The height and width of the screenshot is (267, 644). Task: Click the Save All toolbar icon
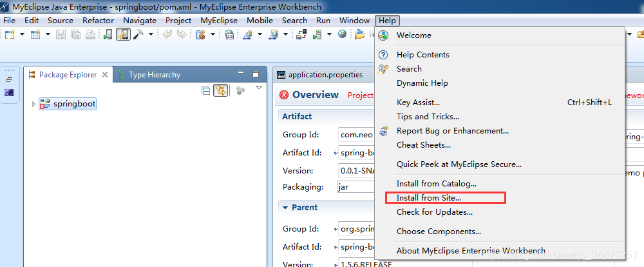tap(75, 35)
